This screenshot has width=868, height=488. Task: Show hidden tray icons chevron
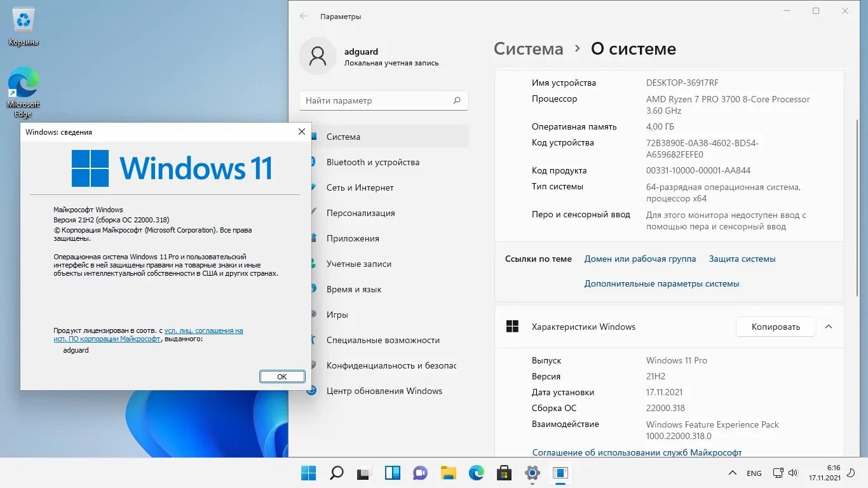(733, 473)
